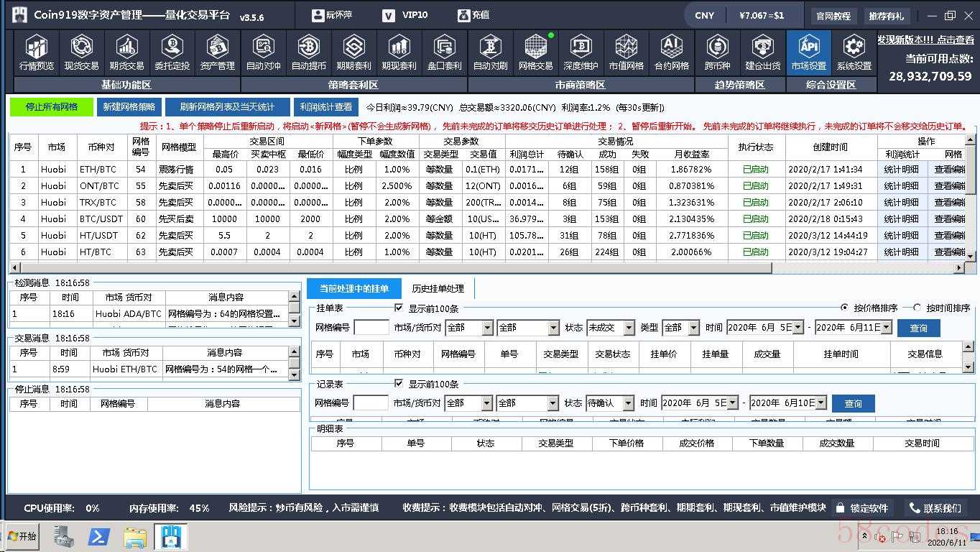Viewport: 980px width, 552px height.
Task: Open File Explorer from the taskbar
Action: coord(135,537)
